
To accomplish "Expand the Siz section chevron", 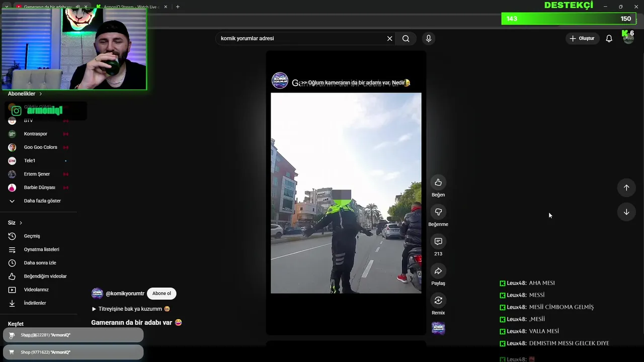I will click(x=21, y=223).
